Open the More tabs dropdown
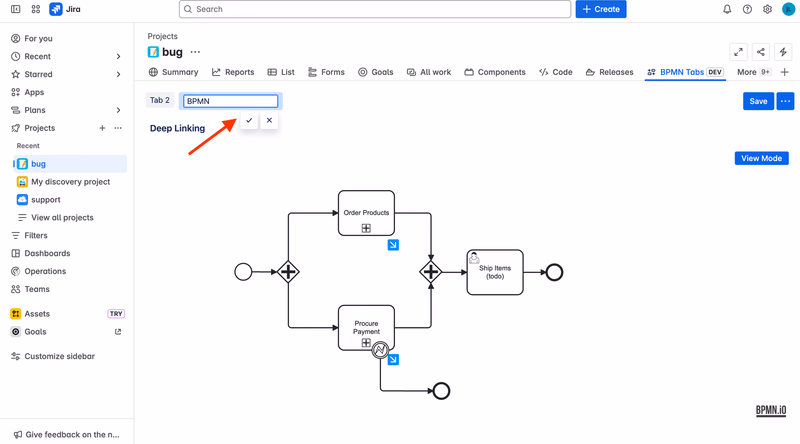800x444 pixels. click(x=754, y=72)
